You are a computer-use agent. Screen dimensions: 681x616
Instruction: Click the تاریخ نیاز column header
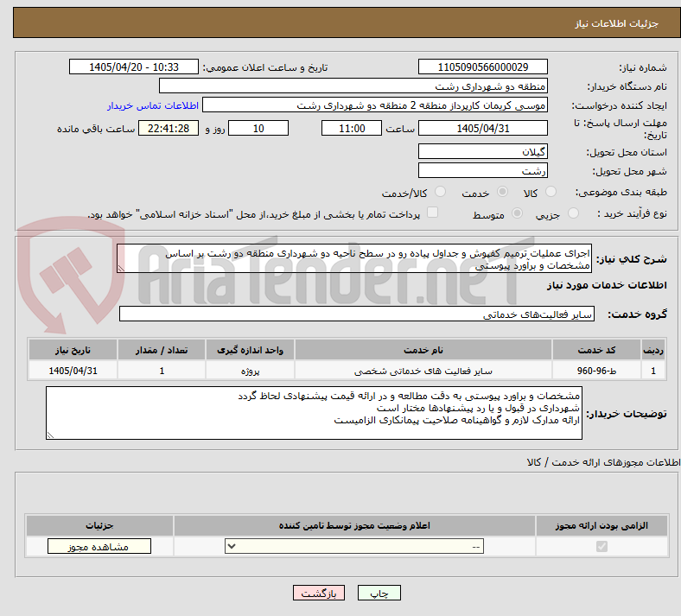73,350
